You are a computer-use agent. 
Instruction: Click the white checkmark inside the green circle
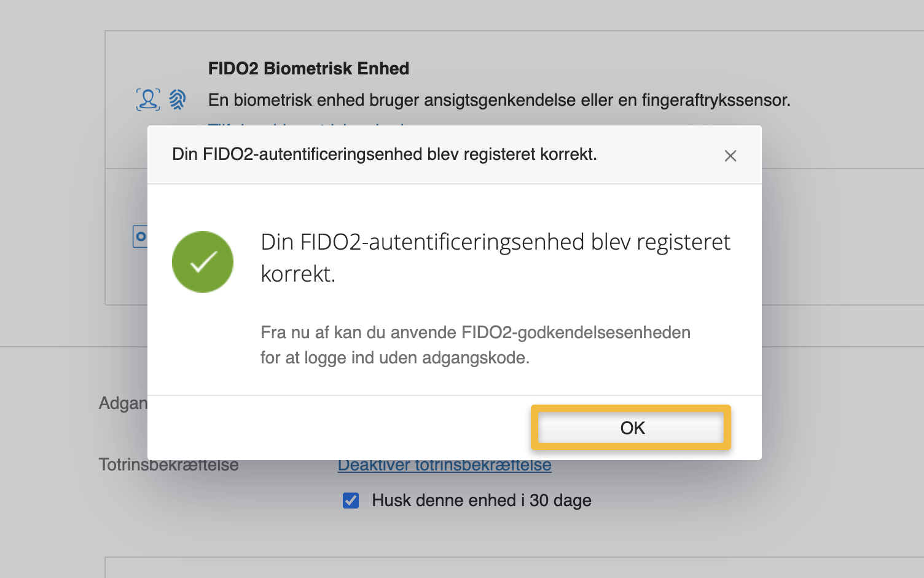pos(203,261)
